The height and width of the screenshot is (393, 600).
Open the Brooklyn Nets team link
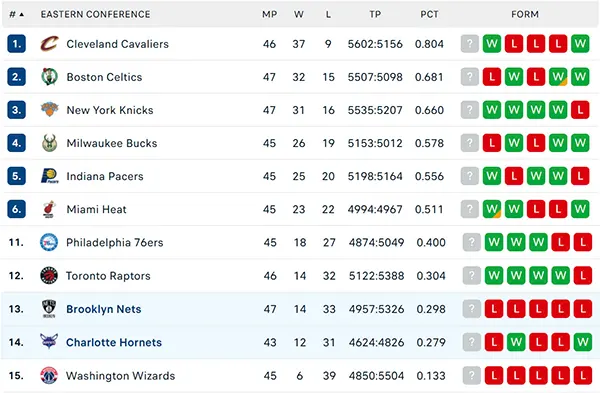pyautogui.click(x=104, y=309)
